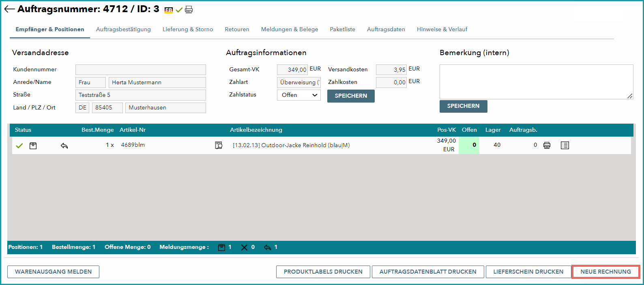This screenshot has width=644, height=285.
Task: Click Lager value 40
Action: coord(497,145)
